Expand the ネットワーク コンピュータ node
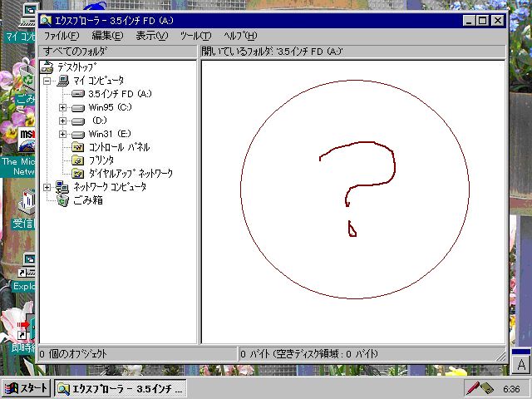This screenshot has width=532, height=399. coord(47,187)
